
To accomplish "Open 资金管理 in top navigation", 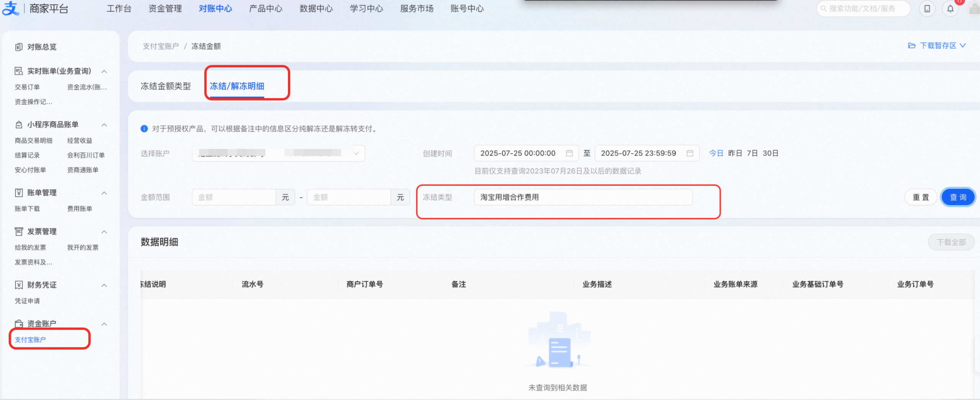I will click(x=165, y=8).
